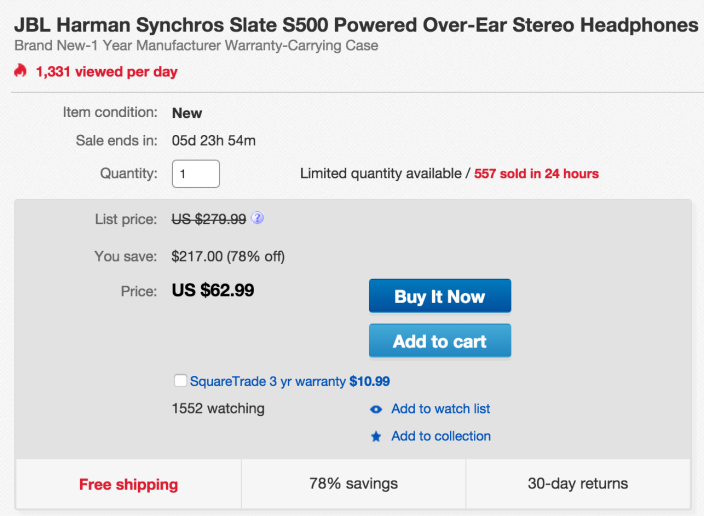The width and height of the screenshot is (704, 516).
Task: Click the 1552 watching text
Action: point(218,408)
